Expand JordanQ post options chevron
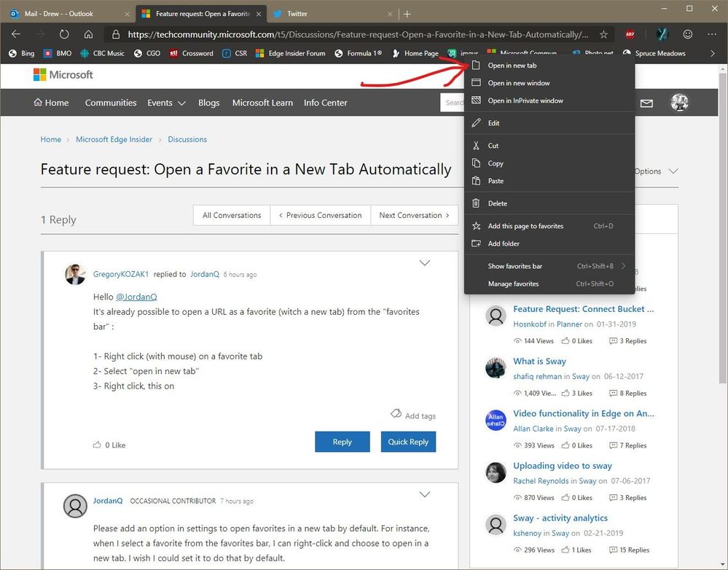Screen dimensions: 728x570 point(424,494)
